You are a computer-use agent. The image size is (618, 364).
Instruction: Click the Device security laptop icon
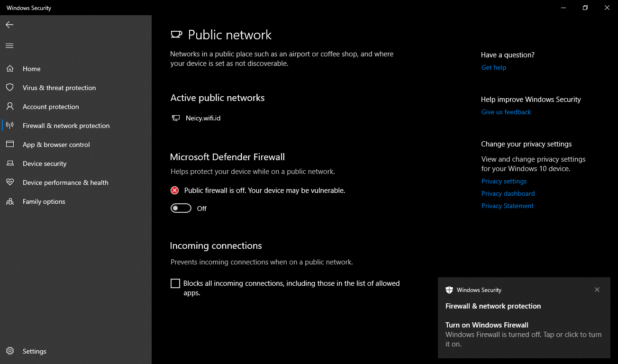(10, 164)
